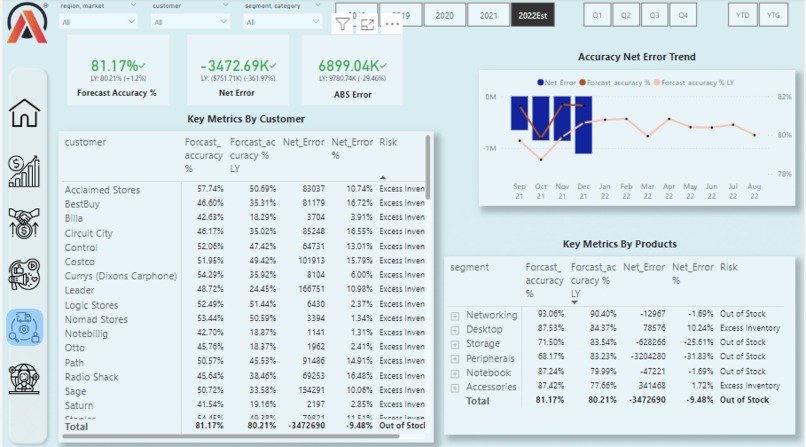Click the focus mode expand icon

[x=368, y=24]
